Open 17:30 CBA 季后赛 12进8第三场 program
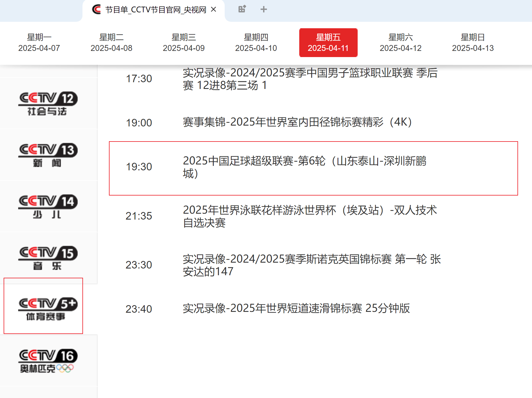 click(x=310, y=79)
